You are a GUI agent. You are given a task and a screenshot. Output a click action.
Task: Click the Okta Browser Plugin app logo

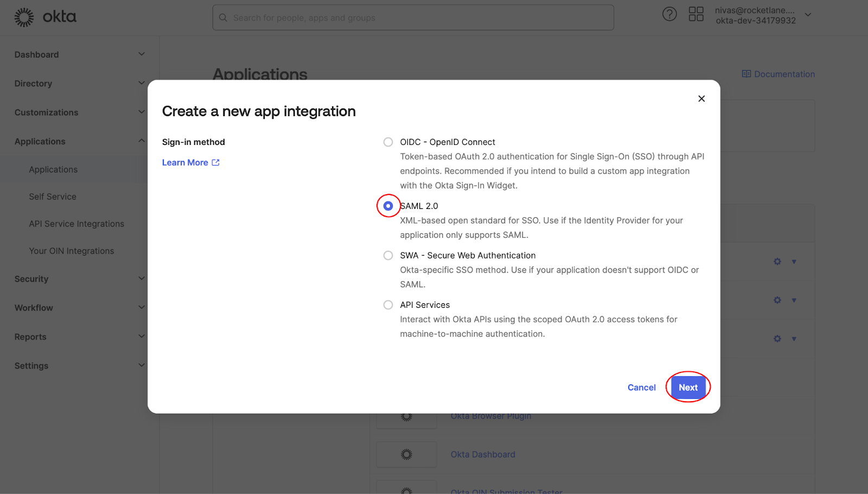[x=406, y=417]
